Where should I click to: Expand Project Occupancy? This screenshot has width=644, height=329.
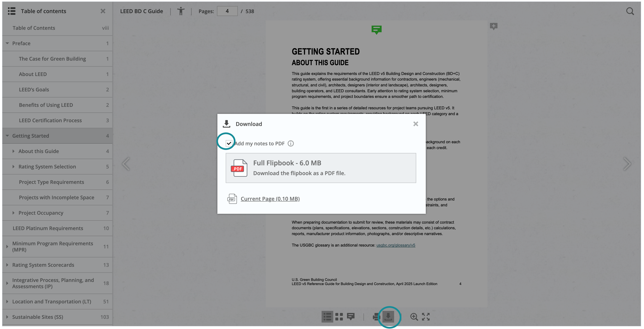[13, 213]
